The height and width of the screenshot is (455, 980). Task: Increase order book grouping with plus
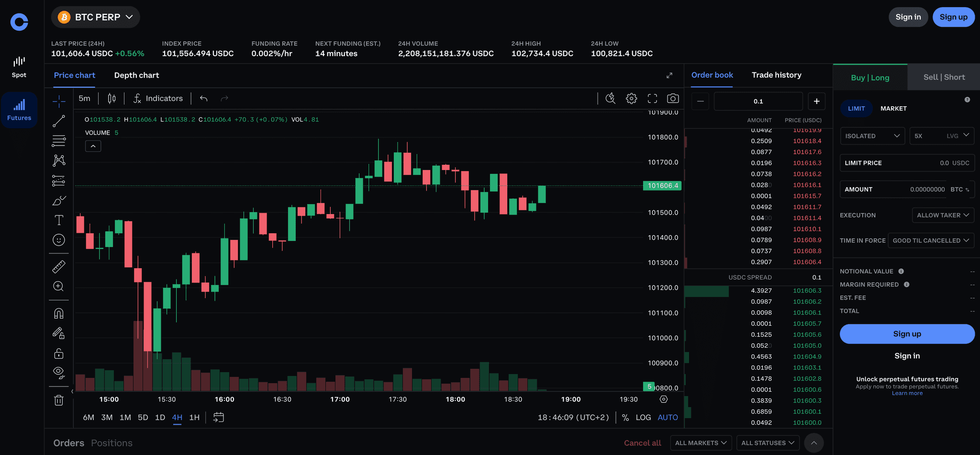[816, 102]
